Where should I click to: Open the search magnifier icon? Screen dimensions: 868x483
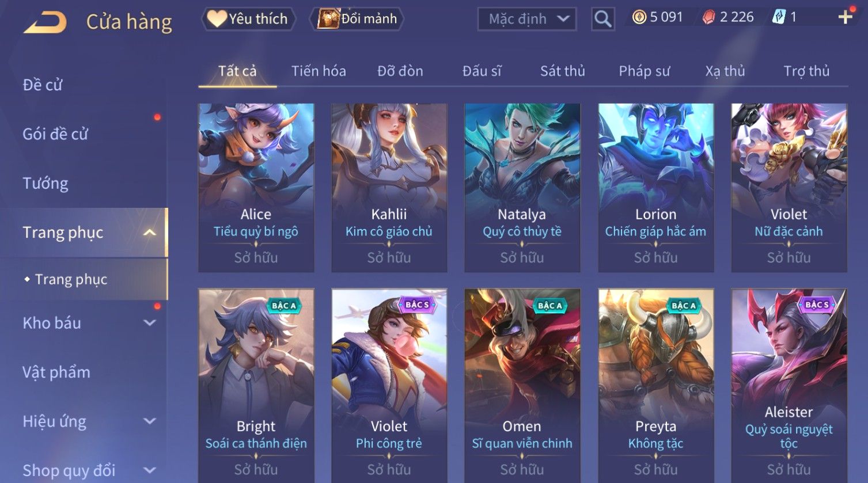click(602, 19)
